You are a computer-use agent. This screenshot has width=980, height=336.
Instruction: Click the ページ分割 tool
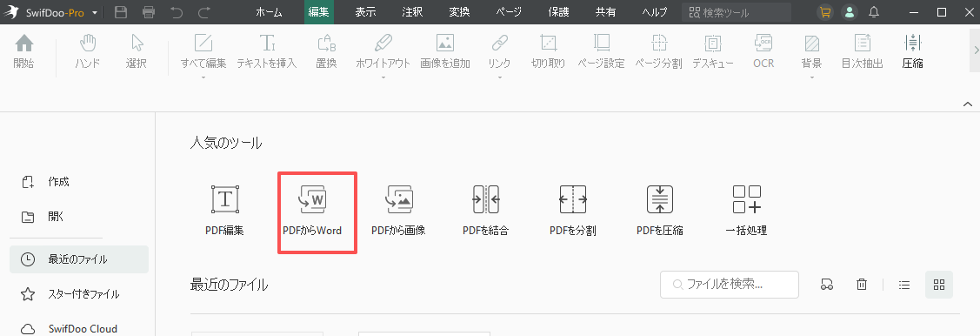[659, 51]
